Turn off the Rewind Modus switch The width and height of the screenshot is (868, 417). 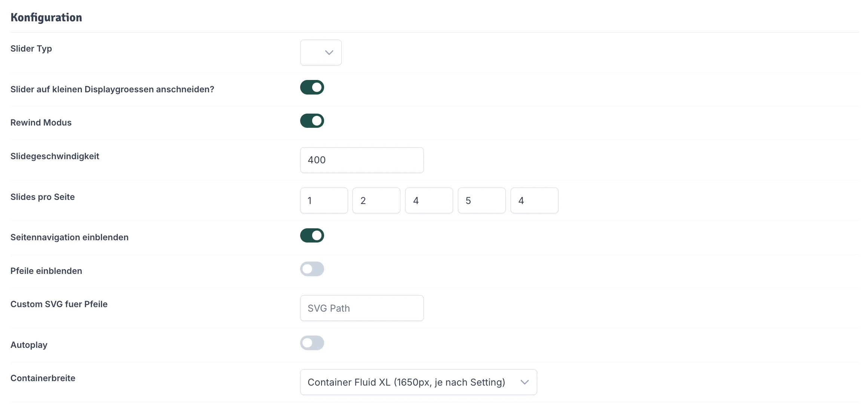click(x=312, y=121)
